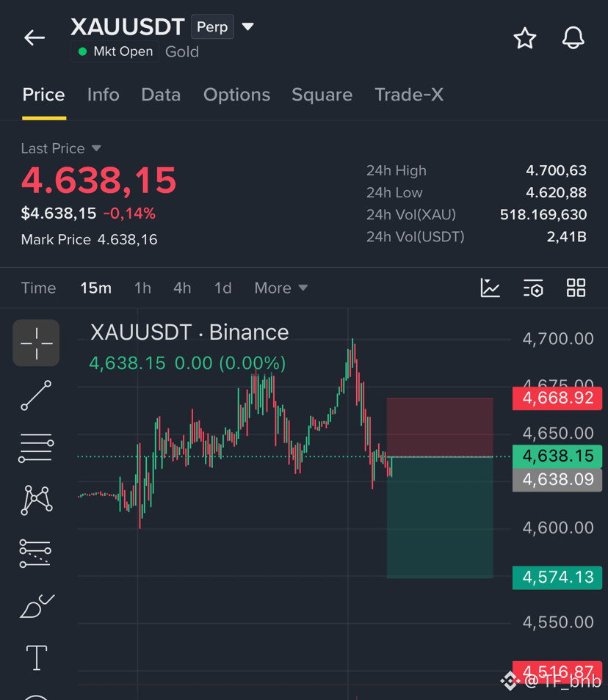
Task: Switch to the Info tab
Action: [x=104, y=95]
